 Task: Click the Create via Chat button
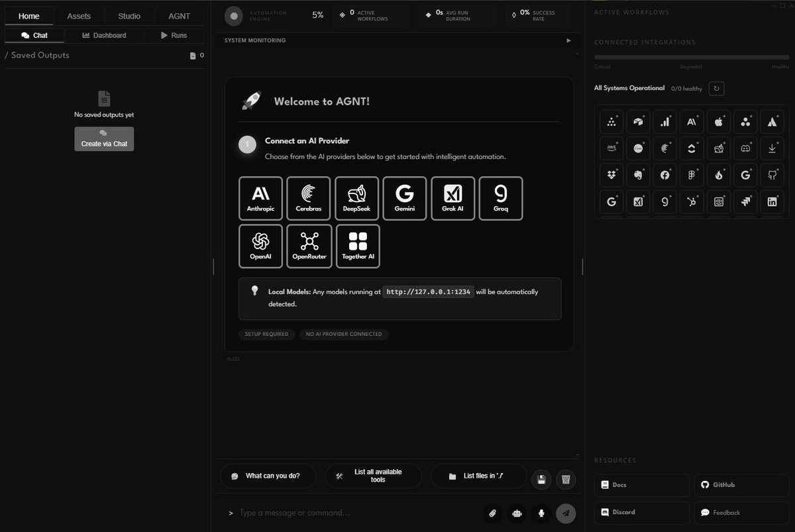[x=104, y=139]
